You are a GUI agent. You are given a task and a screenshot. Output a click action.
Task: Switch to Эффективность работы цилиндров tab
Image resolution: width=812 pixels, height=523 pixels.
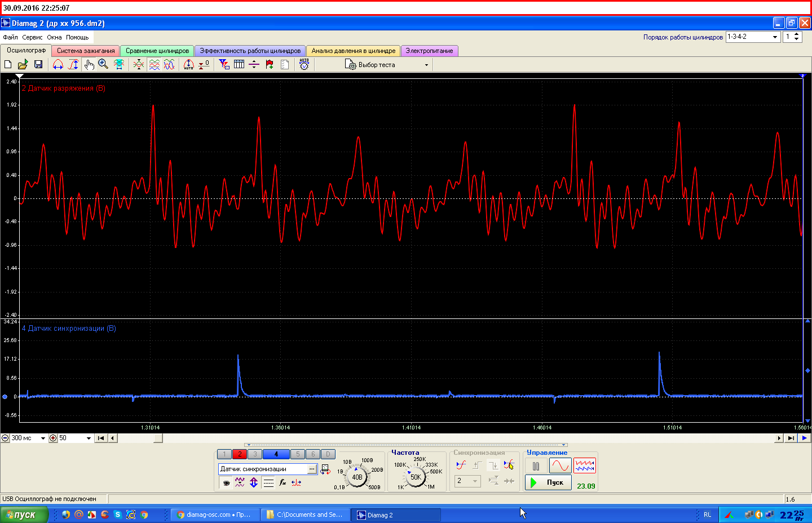coord(250,51)
